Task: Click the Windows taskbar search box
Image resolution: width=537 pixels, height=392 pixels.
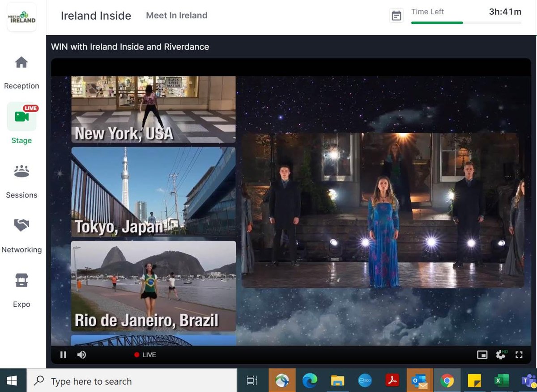Action: pyautogui.click(x=132, y=381)
